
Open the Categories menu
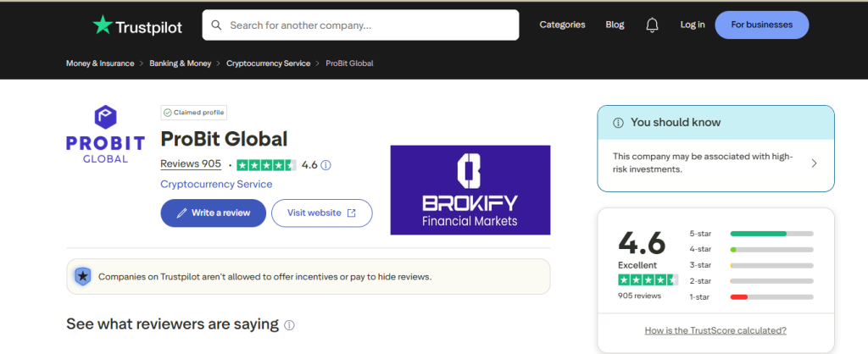click(x=563, y=25)
